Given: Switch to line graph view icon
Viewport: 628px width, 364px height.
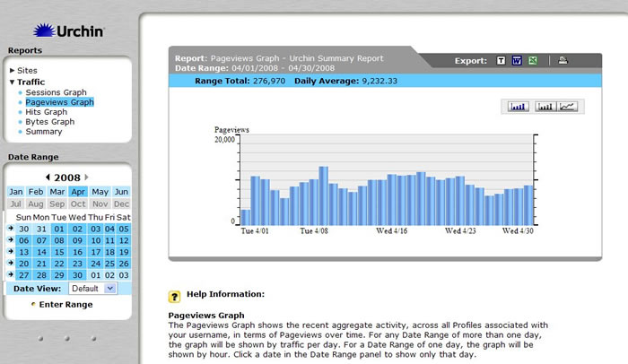Looking at the screenshot, I should tap(568, 107).
